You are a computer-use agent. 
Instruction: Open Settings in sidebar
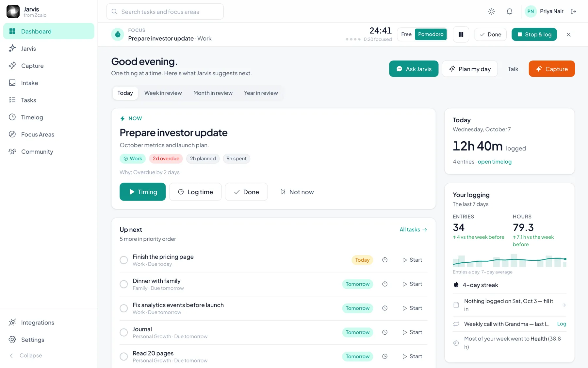pyautogui.click(x=49, y=340)
